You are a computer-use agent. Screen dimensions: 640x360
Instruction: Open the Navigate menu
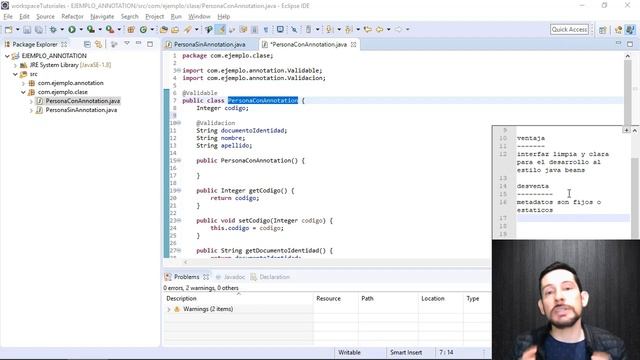pos(102,16)
